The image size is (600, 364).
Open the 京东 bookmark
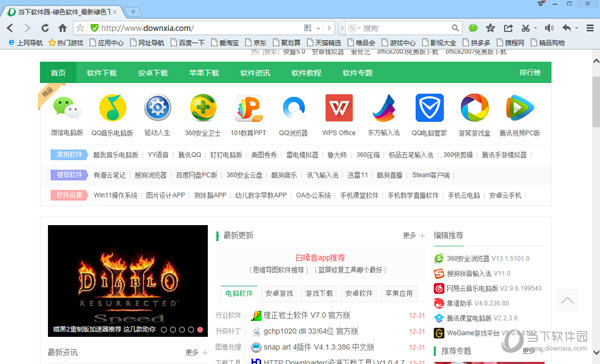(x=256, y=42)
